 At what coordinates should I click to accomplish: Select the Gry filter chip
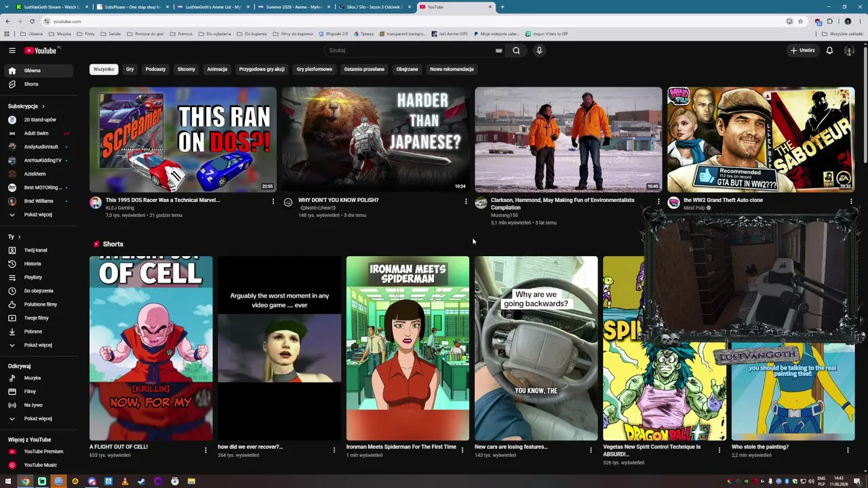130,69
